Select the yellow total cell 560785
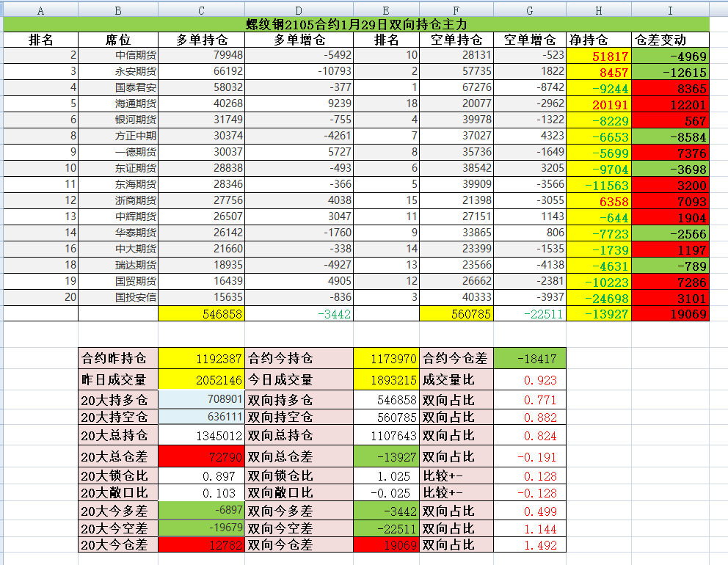This screenshot has width=728, height=565. tap(456, 314)
